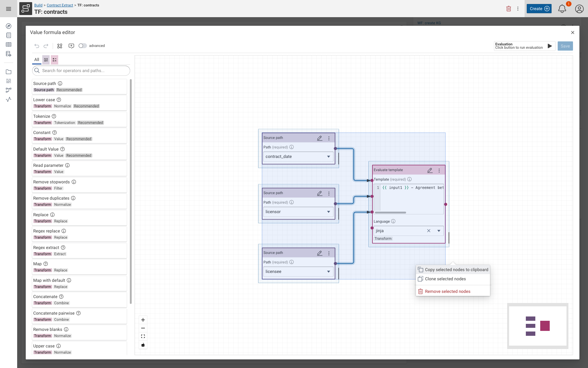Click the Create button in top bar
The height and width of the screenshot is (368, 588).
pyautogui.click(x=539, y=9)
